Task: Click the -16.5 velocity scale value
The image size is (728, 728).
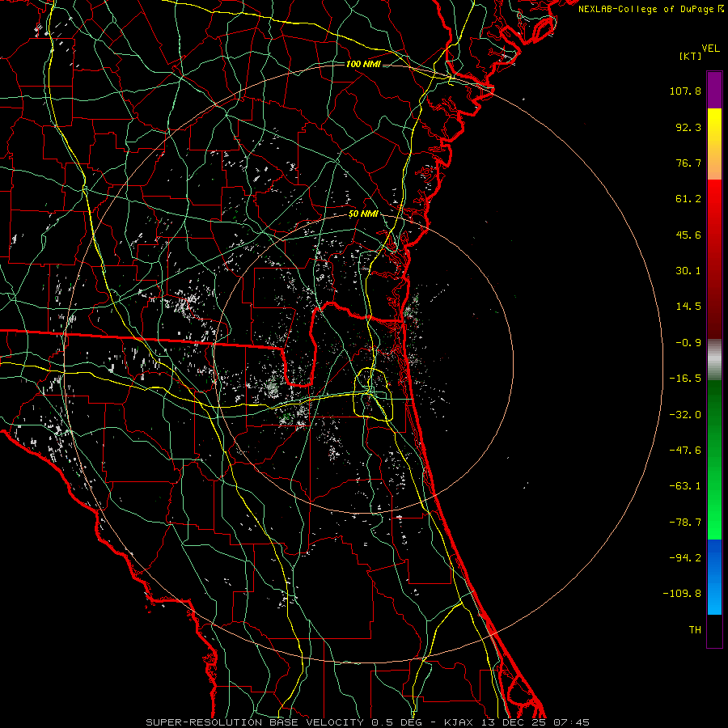Action: [x=685, y=379]
